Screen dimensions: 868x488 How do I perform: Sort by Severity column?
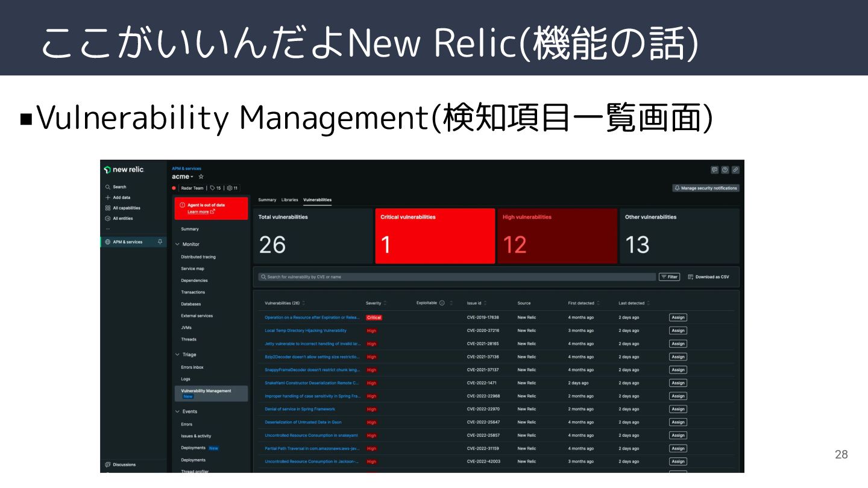point(376,303)
